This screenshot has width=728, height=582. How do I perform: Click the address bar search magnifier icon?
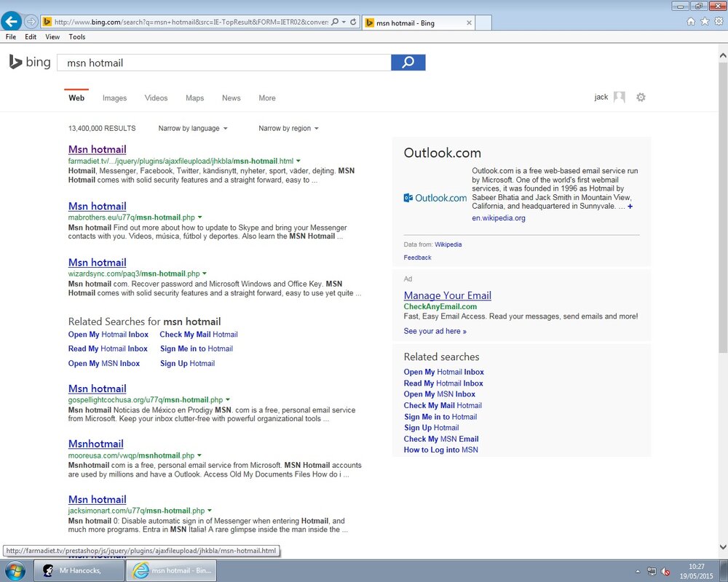point(335,22)
